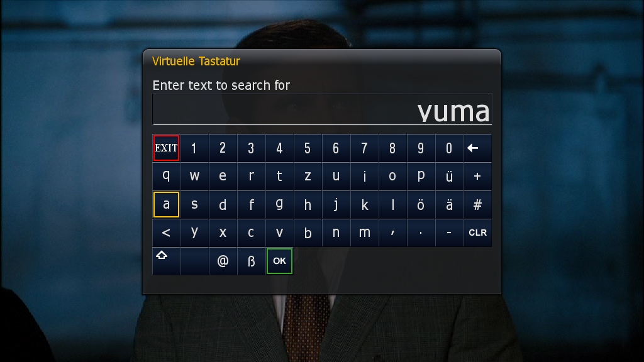Screen dimensions: 644x362
Task: Click the + symbol key
Action: pyautogui.click(x=477, y=176)
